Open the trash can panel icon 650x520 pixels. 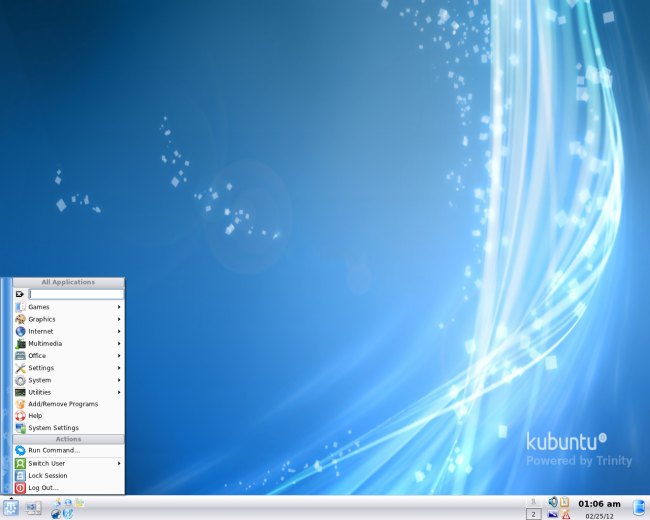639,508
